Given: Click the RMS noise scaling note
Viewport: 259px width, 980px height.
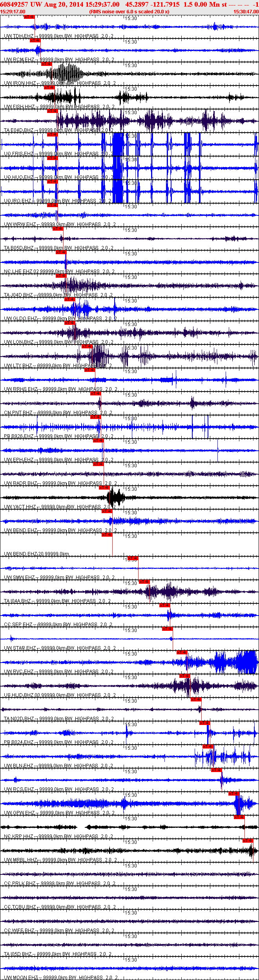Looking at the screenshot, I should pyautogui.click(x=129, y=12).
